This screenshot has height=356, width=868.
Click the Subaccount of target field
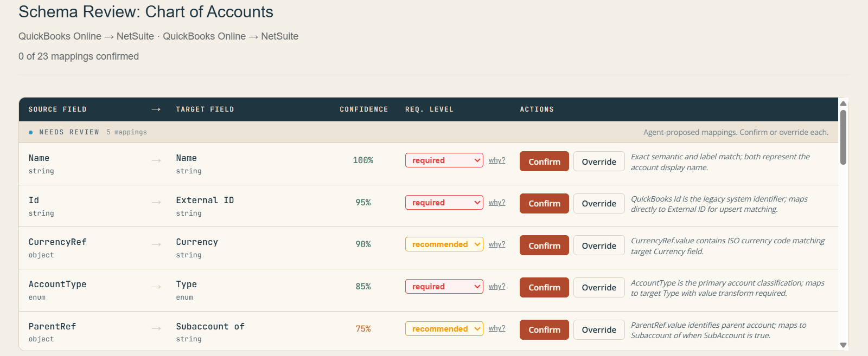pyautogui.click(x=210, y=326)
